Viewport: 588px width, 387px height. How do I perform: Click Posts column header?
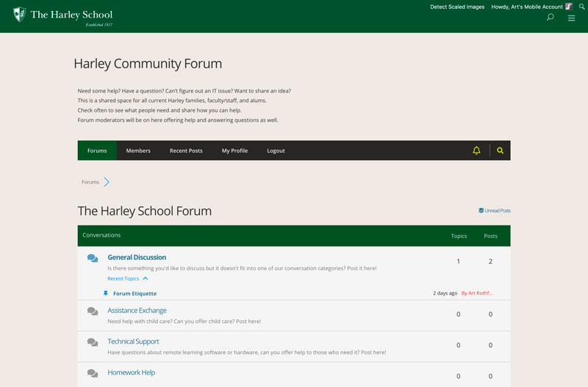click(490, 236)
